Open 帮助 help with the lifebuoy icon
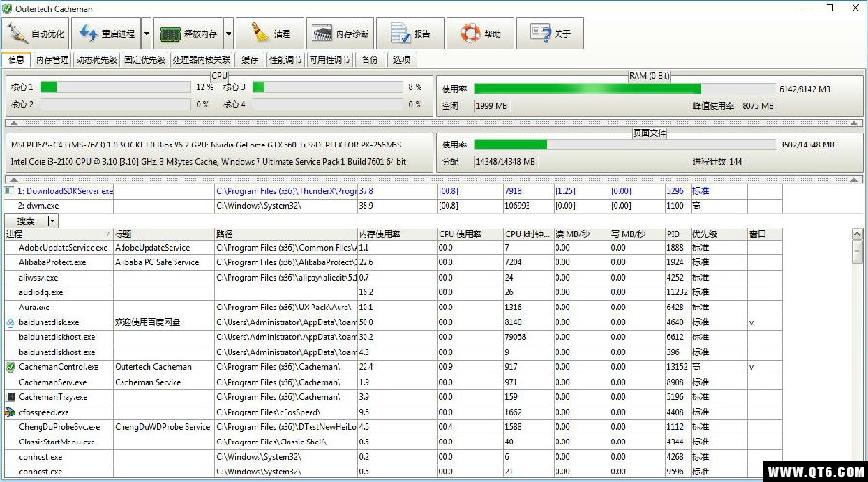 pos(480,34)
